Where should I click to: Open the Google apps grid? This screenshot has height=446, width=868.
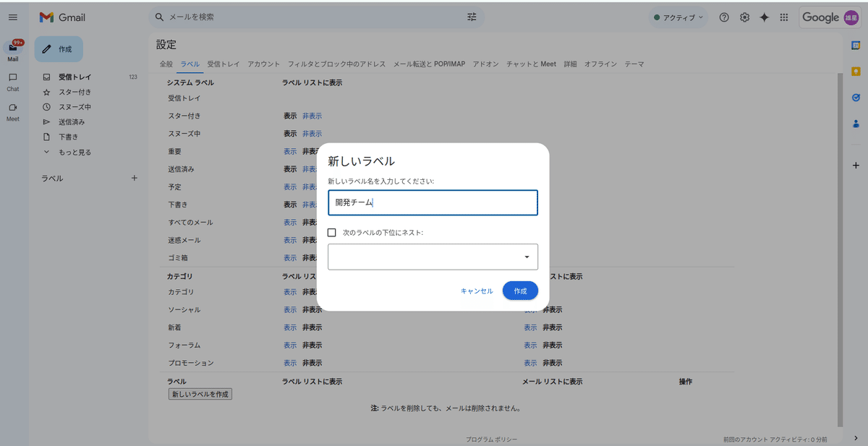(783, 17)
